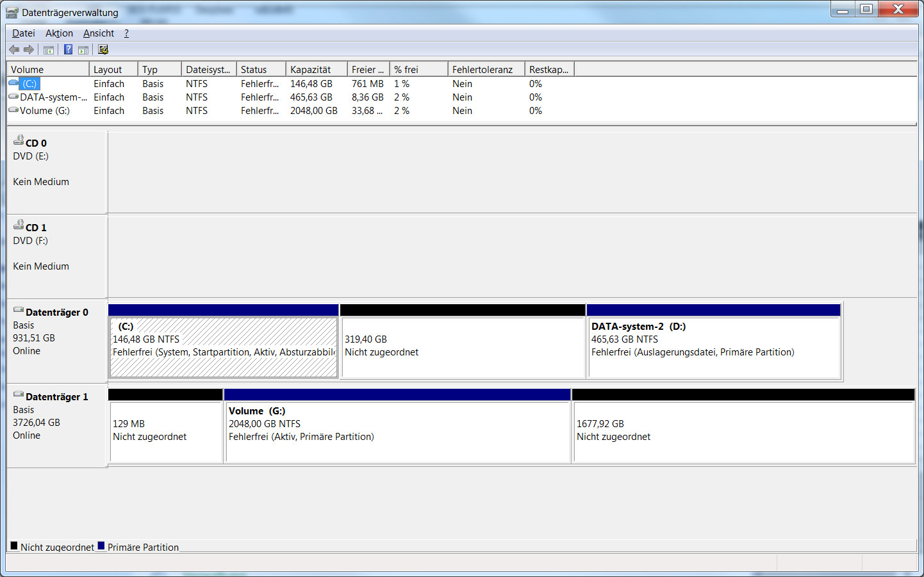Click the Back arrow toolbar icon
This screenshot has width=924, height=577.
14,50
